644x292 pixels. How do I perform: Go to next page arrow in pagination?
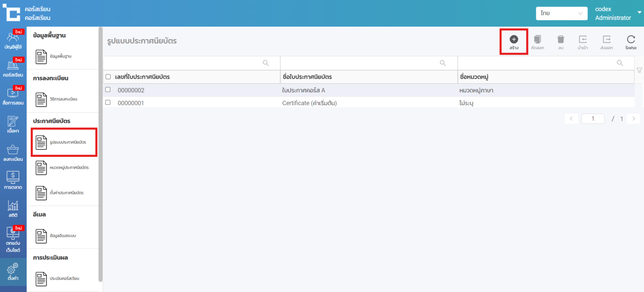pyautogui.click(x=633, y=119)
